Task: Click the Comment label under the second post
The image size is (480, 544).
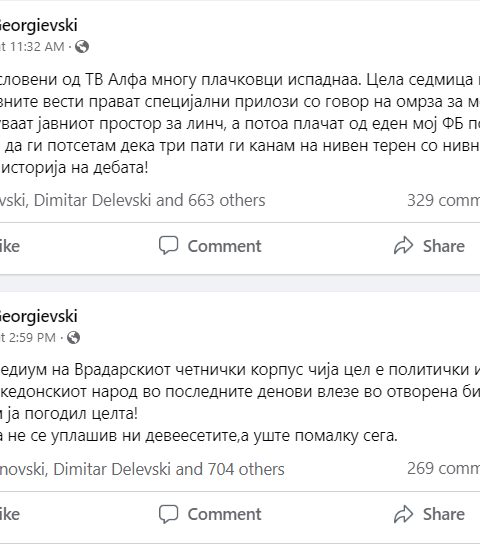Action: click(x=224, y=514)
